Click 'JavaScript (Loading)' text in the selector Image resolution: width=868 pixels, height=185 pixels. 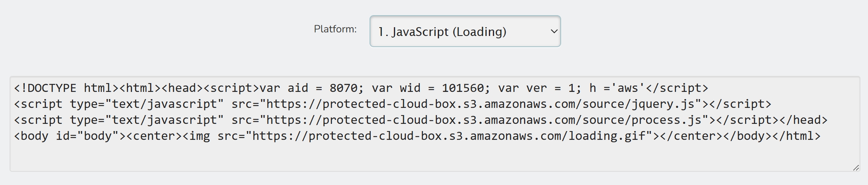coord(449,32)
